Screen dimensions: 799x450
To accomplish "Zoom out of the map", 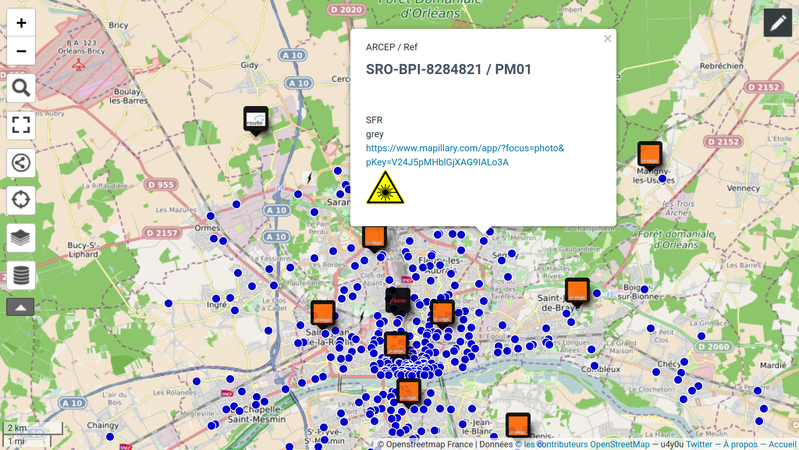I will 21,52.
